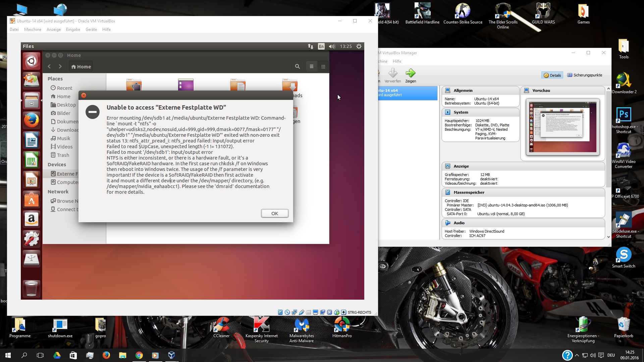Switch Files to list view

[312, 67]
